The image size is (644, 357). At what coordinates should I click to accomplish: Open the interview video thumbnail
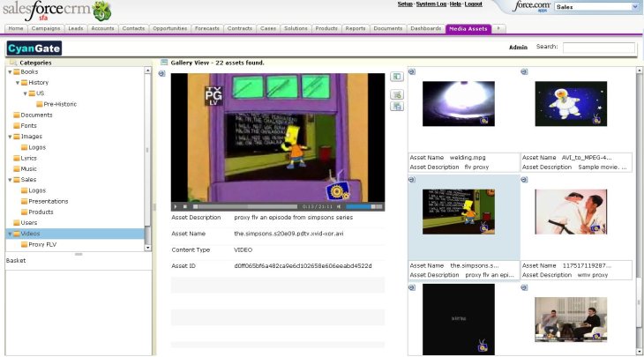571,320
